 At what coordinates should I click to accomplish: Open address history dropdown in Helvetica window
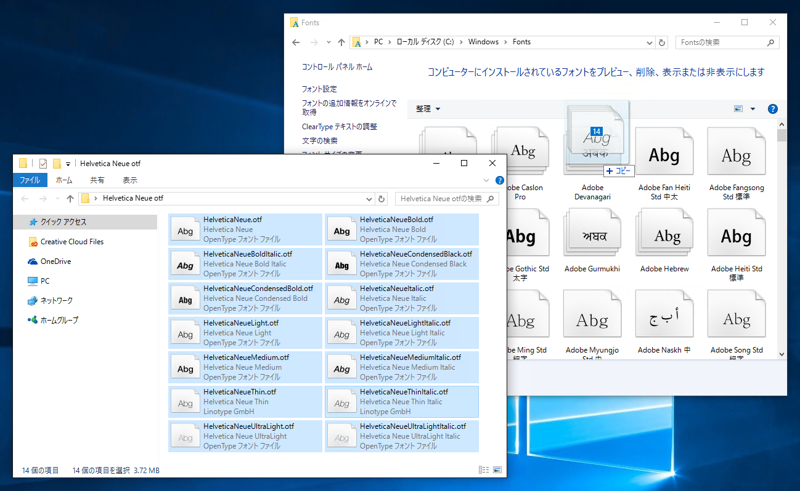[x=368, y=199]
